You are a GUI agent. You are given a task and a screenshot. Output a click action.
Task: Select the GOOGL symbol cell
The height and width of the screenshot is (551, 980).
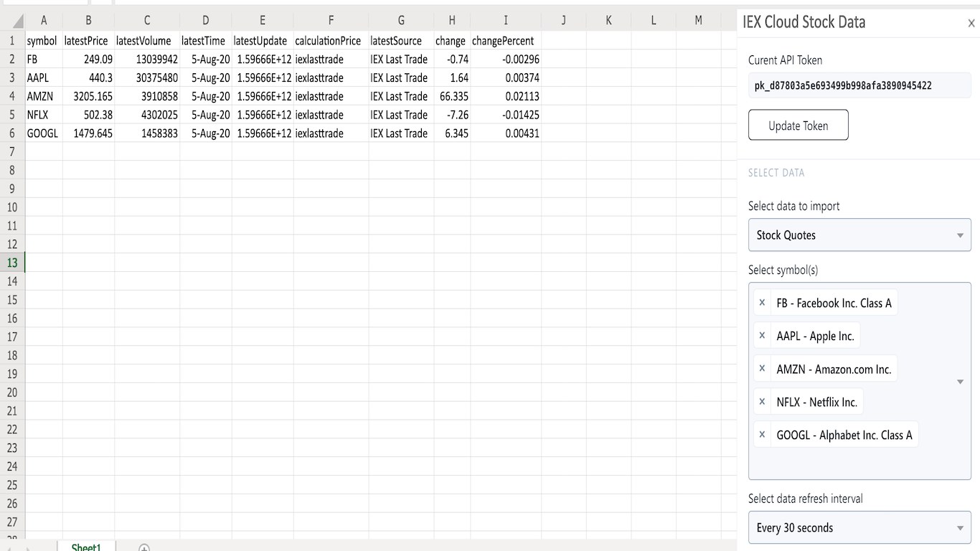[44, 133]
